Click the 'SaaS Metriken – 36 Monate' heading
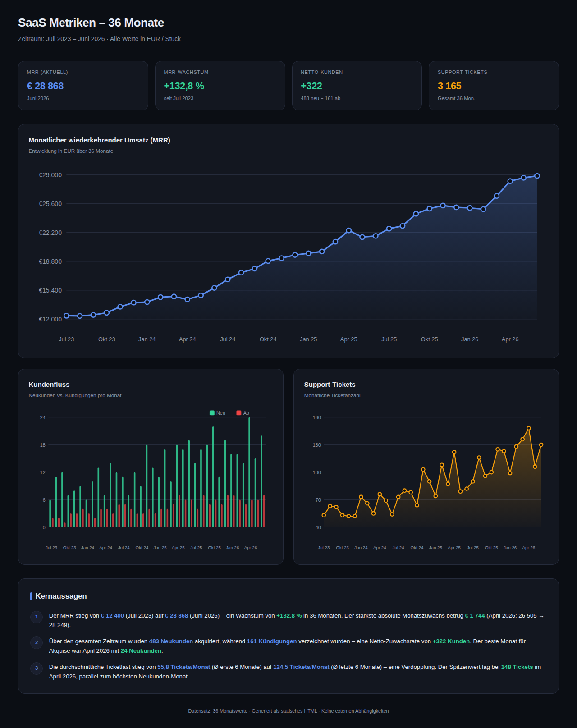Image resolution: width=577 pixels, height=728 pixels. pyautogui.click(x=91, y=23)
